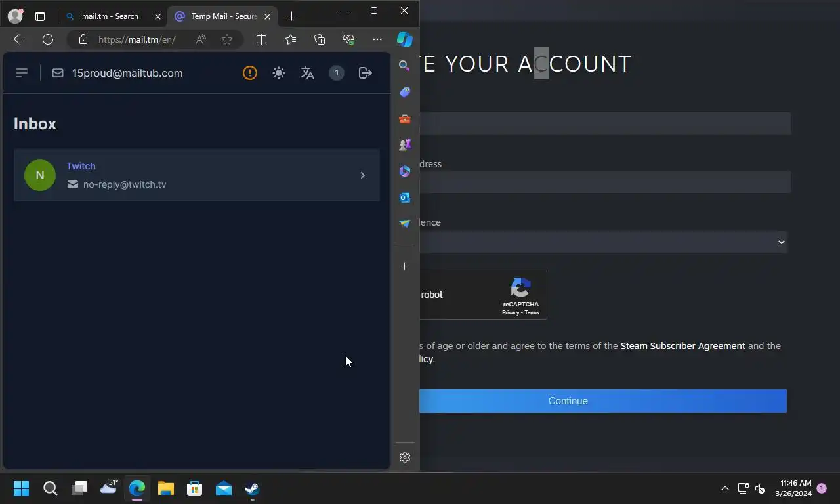Toggle light theme sun icon
Image resolution: width=840 pixels, height=504 pixels.
[279, 73]
